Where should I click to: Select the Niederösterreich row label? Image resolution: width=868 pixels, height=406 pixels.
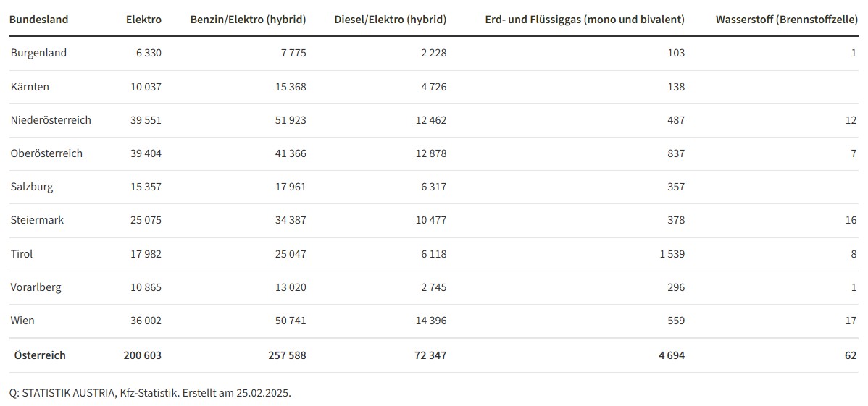(51, 120)
